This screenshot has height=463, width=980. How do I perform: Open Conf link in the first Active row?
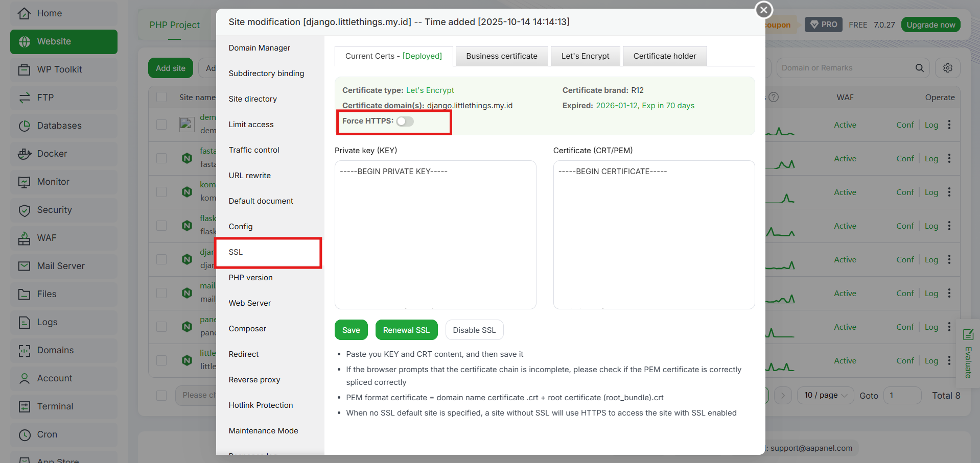(x=905, y=125)
